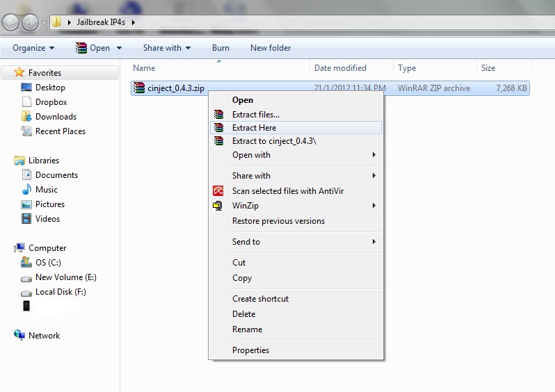
Task: Click the folder icon in address bar
Action: [x=56, y=22]
